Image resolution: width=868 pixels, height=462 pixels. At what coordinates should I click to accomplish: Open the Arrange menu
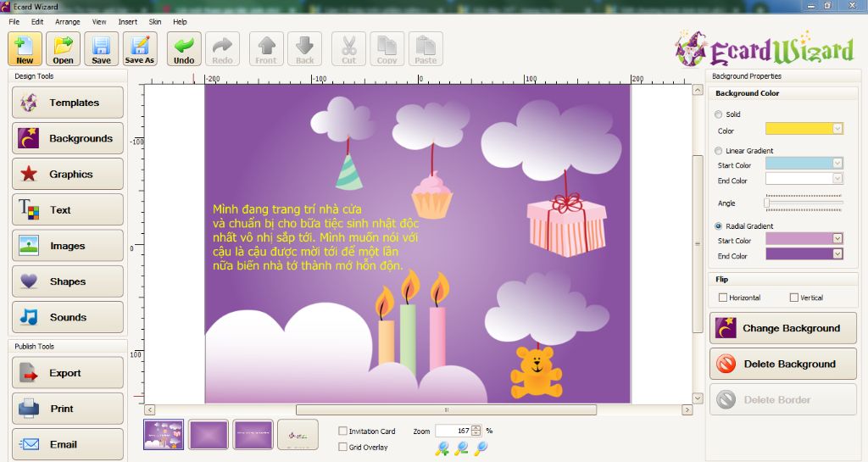pos(68,21)
